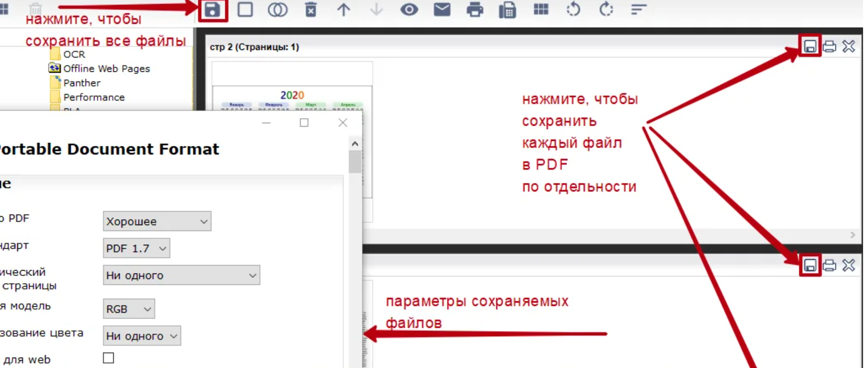
Task: Rotate counterclockwise using toolbar icon
Action: [x=573, y=10]
